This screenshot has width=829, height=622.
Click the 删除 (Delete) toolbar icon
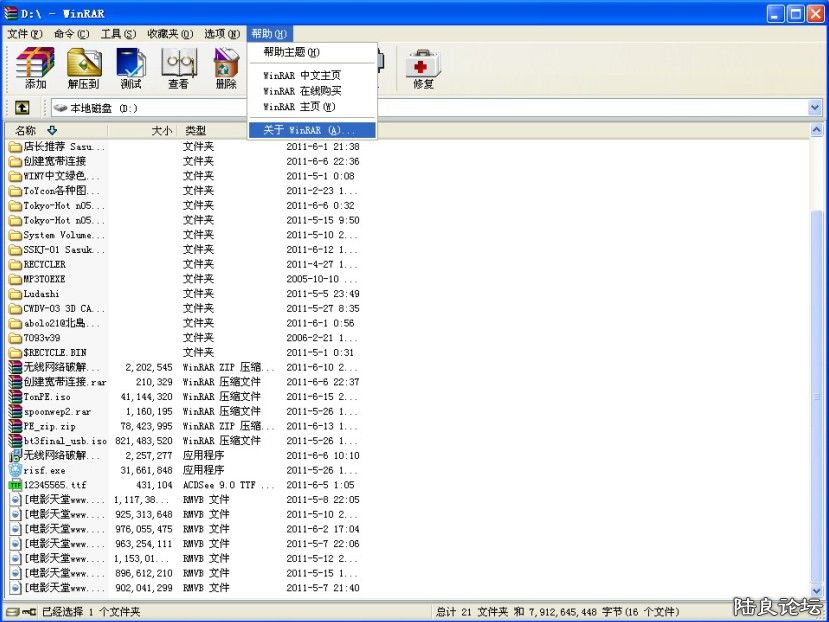click(x=226, y=68)
